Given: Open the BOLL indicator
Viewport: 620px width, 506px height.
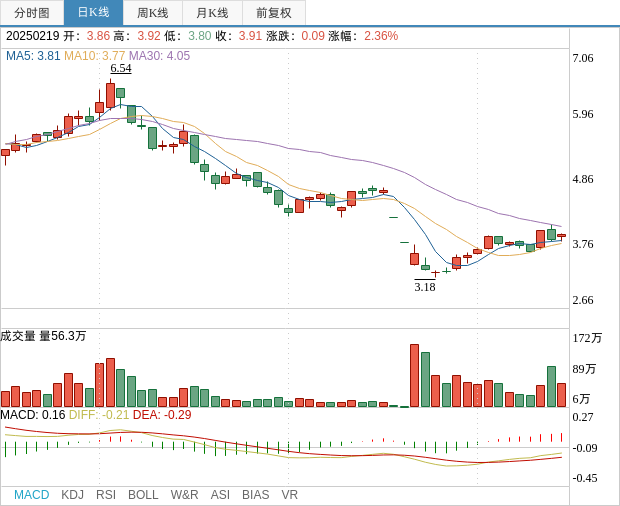Looking at the screenshot, I should coord(143,495).
